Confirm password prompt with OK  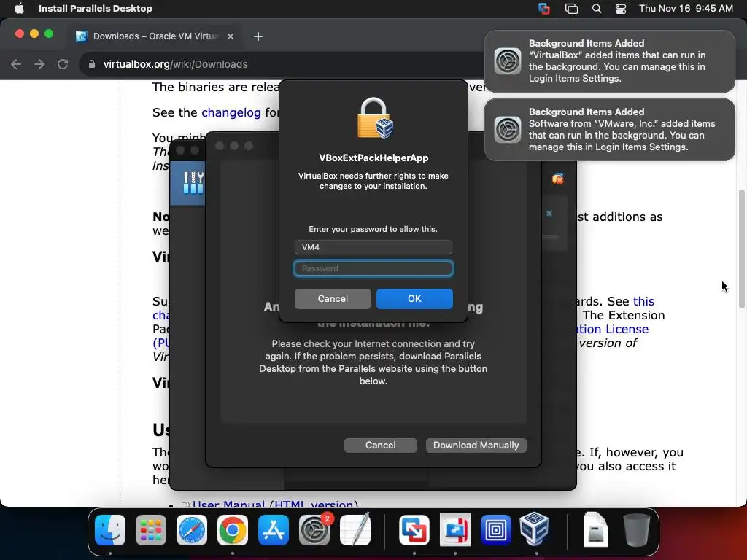(414, 298)
